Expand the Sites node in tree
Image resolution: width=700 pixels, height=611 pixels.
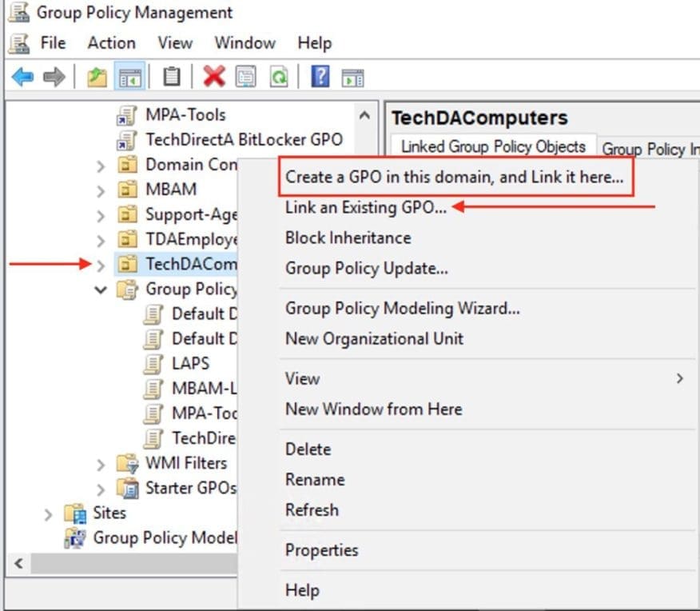tap(49, 513)
